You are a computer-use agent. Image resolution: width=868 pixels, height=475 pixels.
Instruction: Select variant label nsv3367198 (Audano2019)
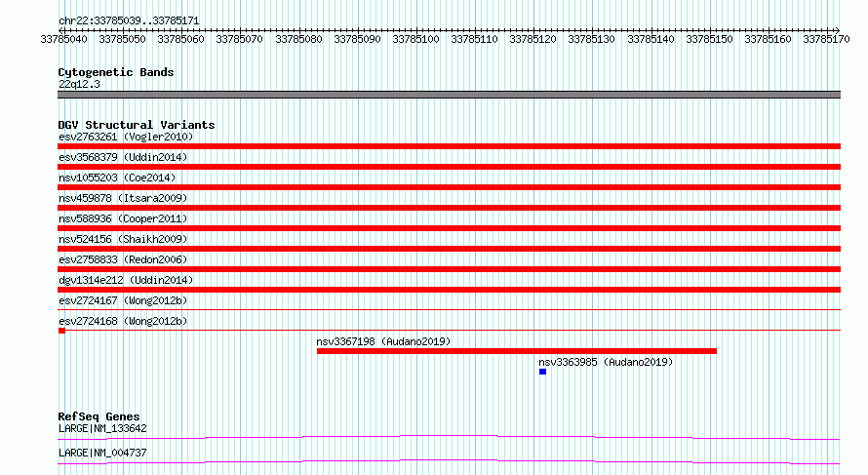click(383, 341)
